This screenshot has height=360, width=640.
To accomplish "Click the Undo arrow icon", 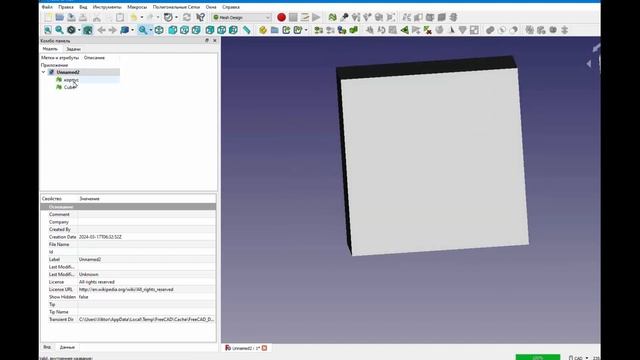I will point(133,18).
